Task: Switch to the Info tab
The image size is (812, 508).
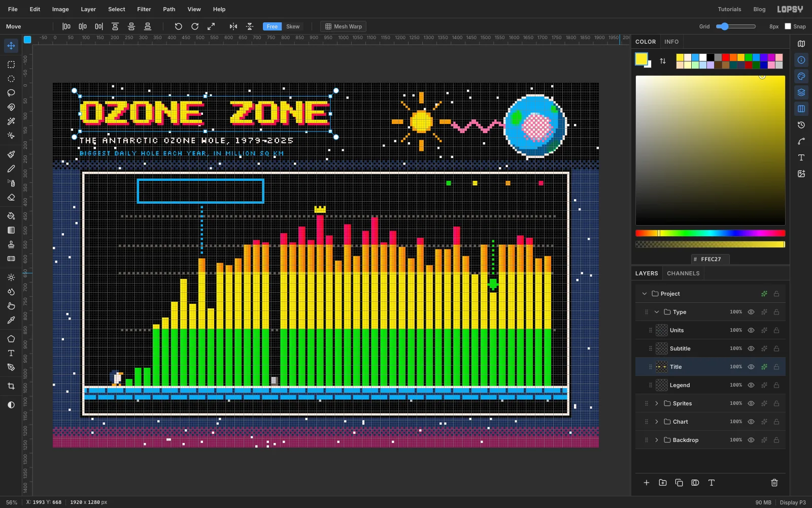Action: [x=671, y=42]
